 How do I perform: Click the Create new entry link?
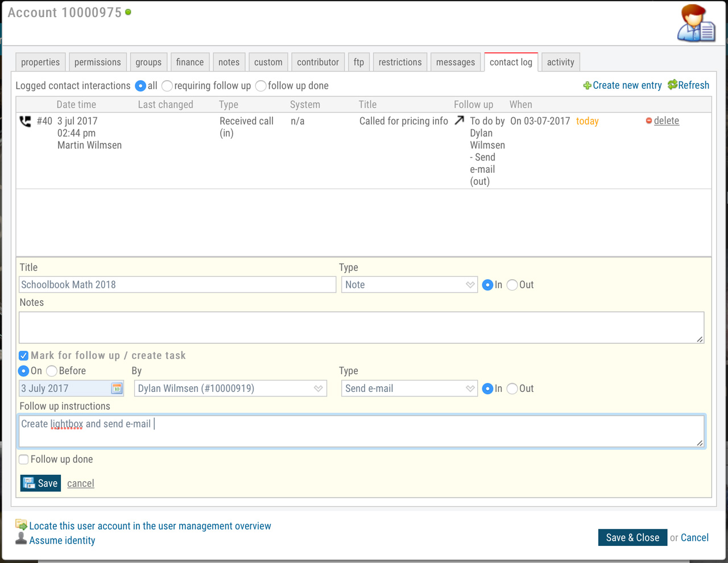pos(627,85)
